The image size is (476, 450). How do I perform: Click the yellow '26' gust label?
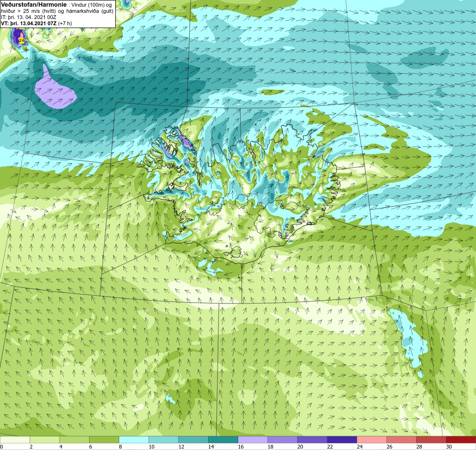click(x=21, y=40)
